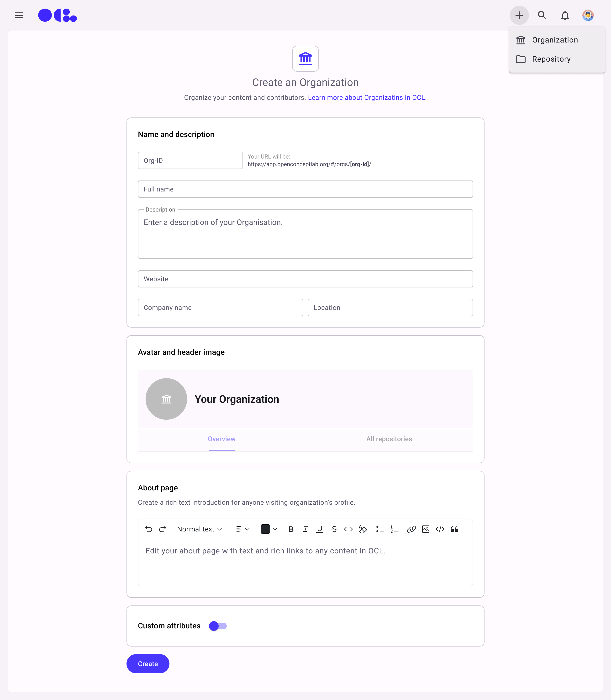Click the Bold formatting icon

coord(291,529)
